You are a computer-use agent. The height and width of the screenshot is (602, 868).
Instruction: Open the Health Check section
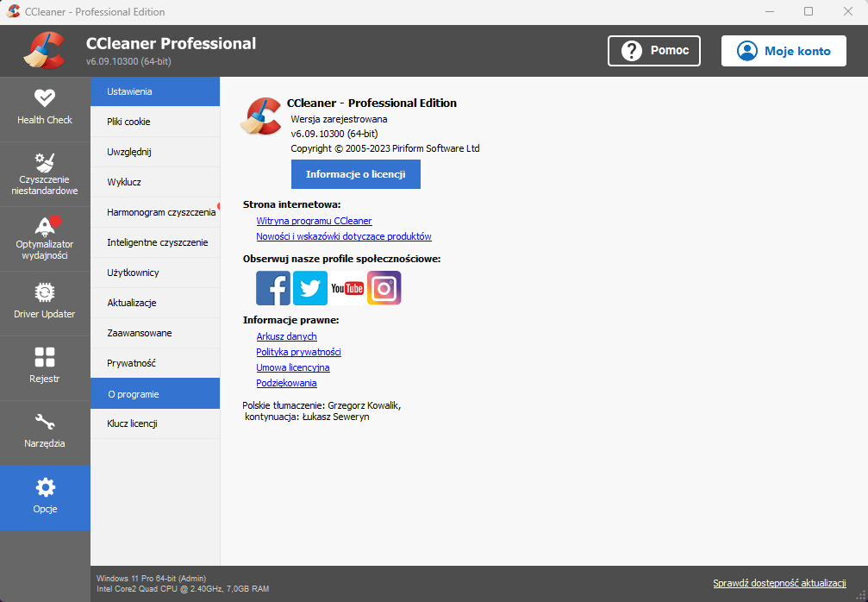pyautogui.click(x=45, y=109)
